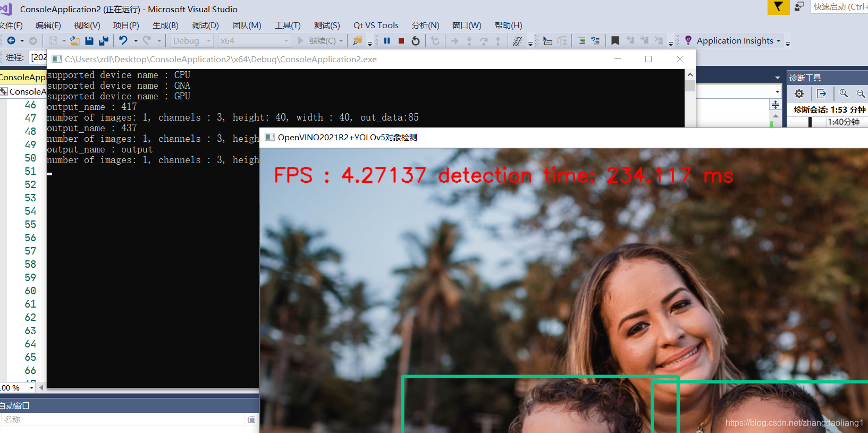Click the Application Insights button label
Viewport: 868px width, 433px height.
click(x=735, y=40)
